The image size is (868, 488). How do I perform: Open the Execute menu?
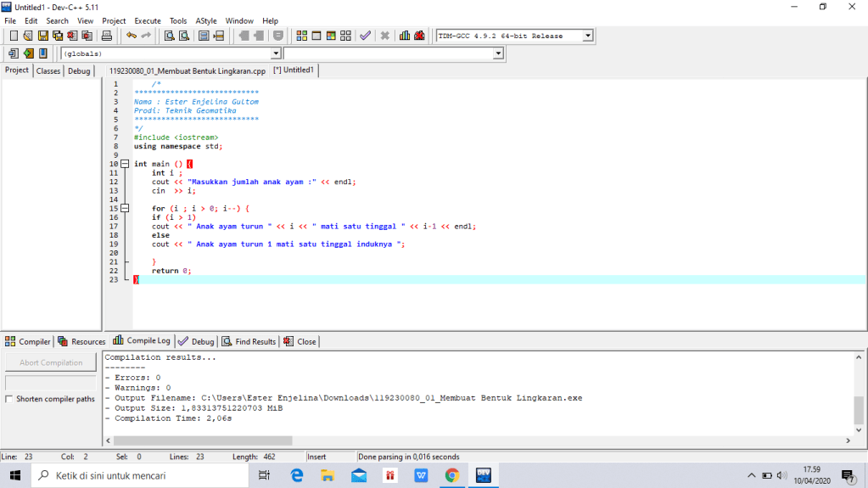[147, 20]
